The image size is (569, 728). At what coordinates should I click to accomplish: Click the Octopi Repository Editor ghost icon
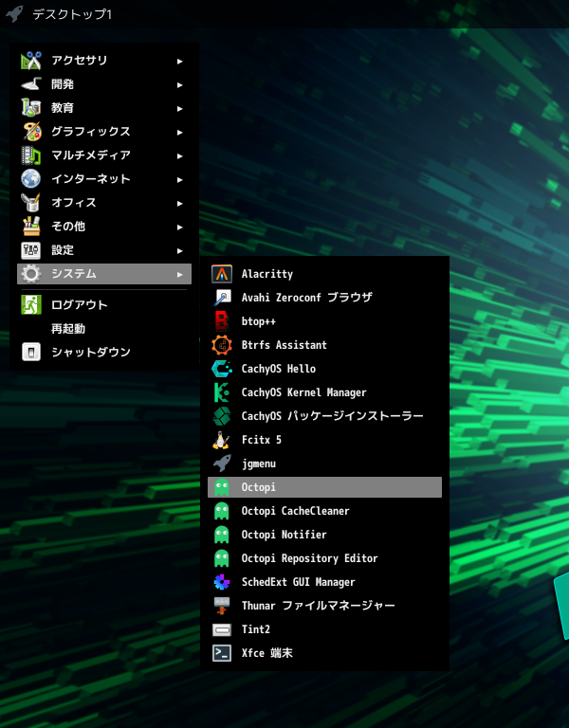click(222, 558)
